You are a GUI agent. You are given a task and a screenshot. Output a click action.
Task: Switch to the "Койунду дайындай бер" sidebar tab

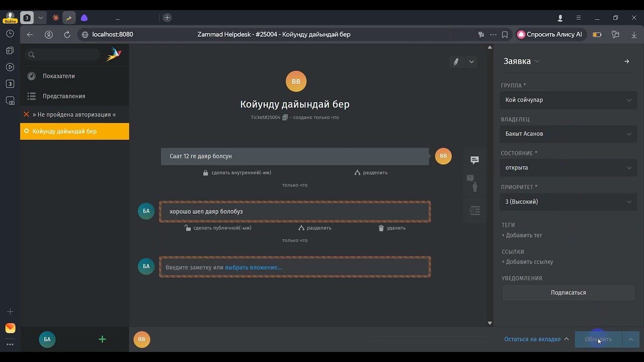(x=74, y=131)
